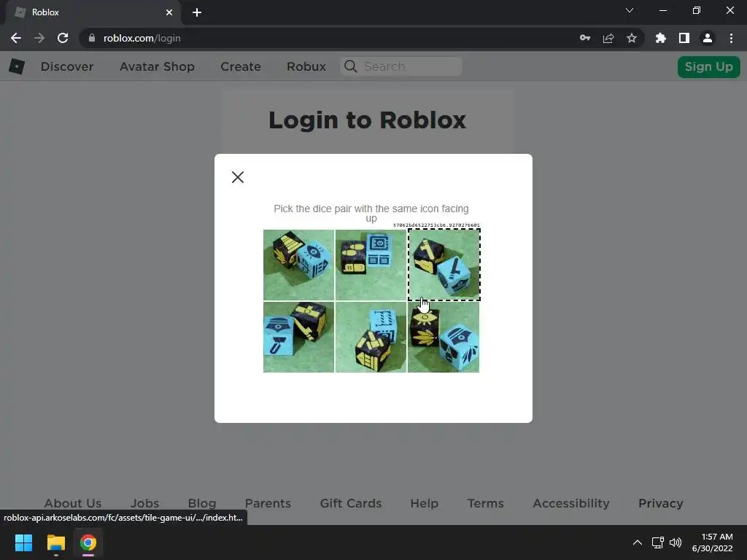
Task: Open the Avatar Shop page
Action: pyautogui.click(x=157, y=66)
